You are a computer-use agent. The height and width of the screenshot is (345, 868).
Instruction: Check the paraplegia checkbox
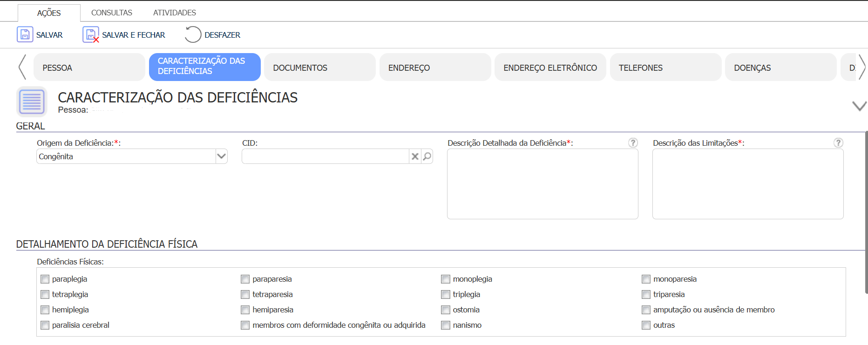tap(45, 279)
